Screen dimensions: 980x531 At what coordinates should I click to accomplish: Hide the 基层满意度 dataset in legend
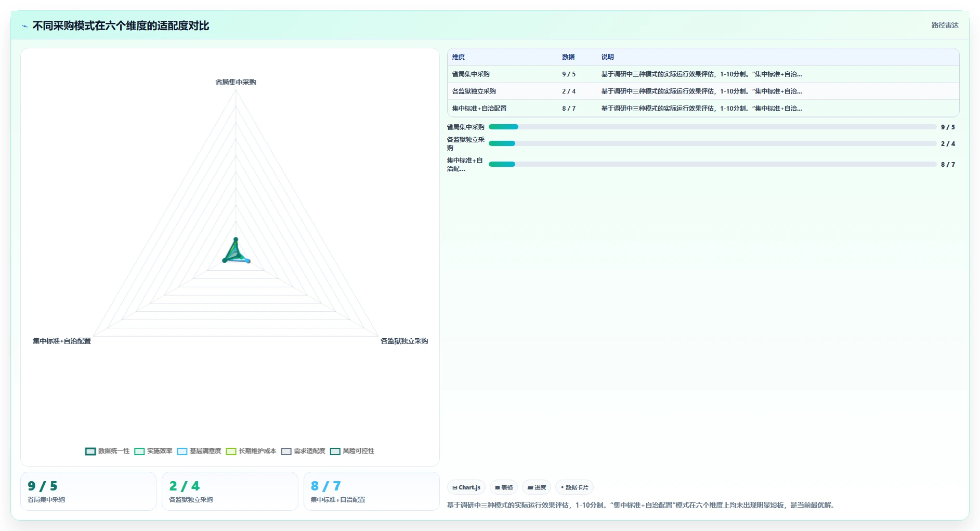coord(199,451)
